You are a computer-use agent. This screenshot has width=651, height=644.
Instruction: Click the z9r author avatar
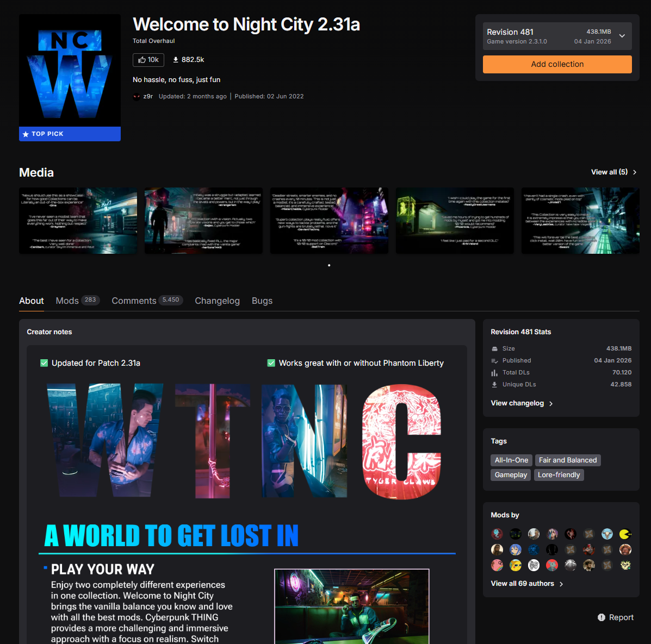click(x=137, y=97)
